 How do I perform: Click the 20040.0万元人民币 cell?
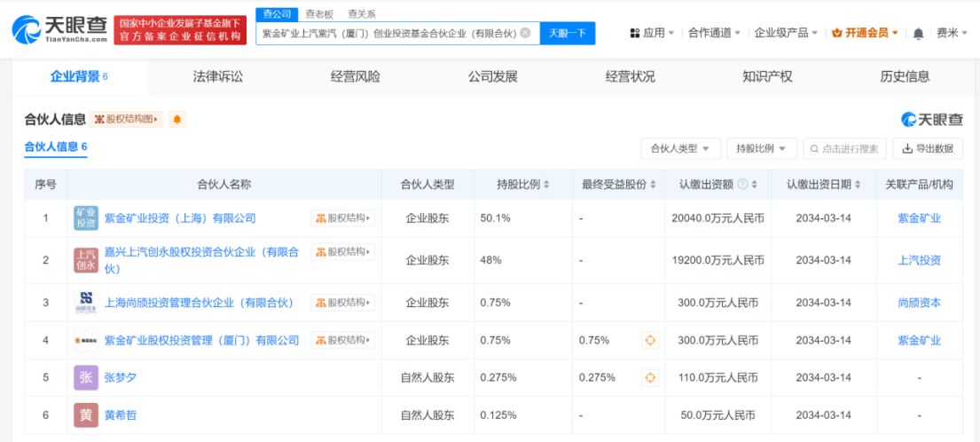point(718,218)
